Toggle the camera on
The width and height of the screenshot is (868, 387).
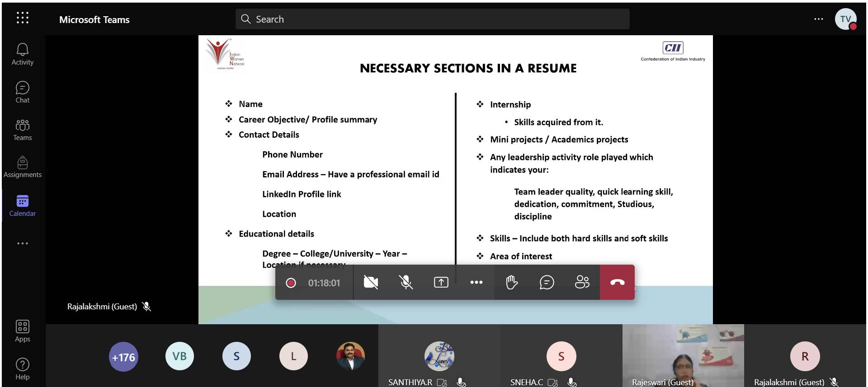(371, 283)
